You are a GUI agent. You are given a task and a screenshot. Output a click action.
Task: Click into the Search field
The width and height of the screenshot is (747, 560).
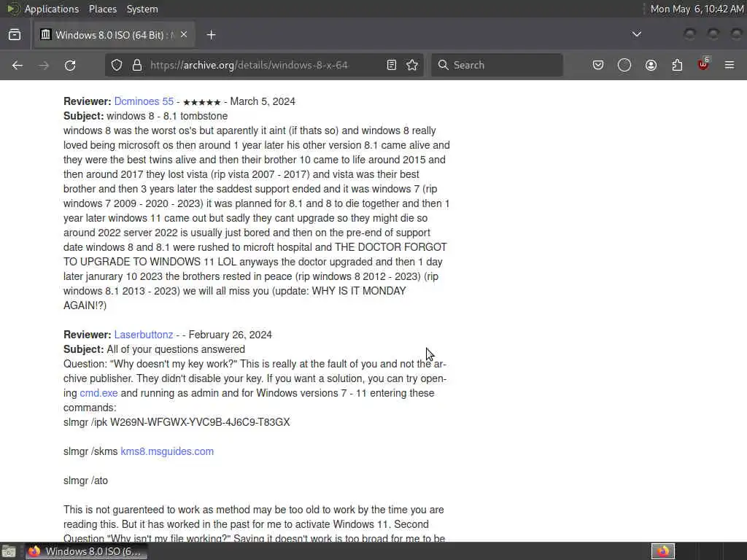(x=497, y=65)
